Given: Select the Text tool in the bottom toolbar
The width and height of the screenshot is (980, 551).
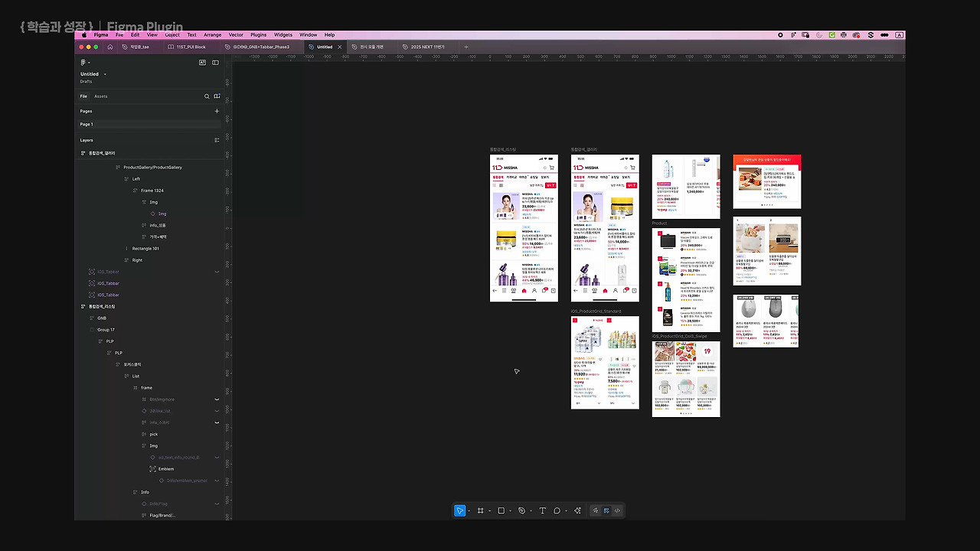Looking at the screenshot, I should (x=542, y=510).
